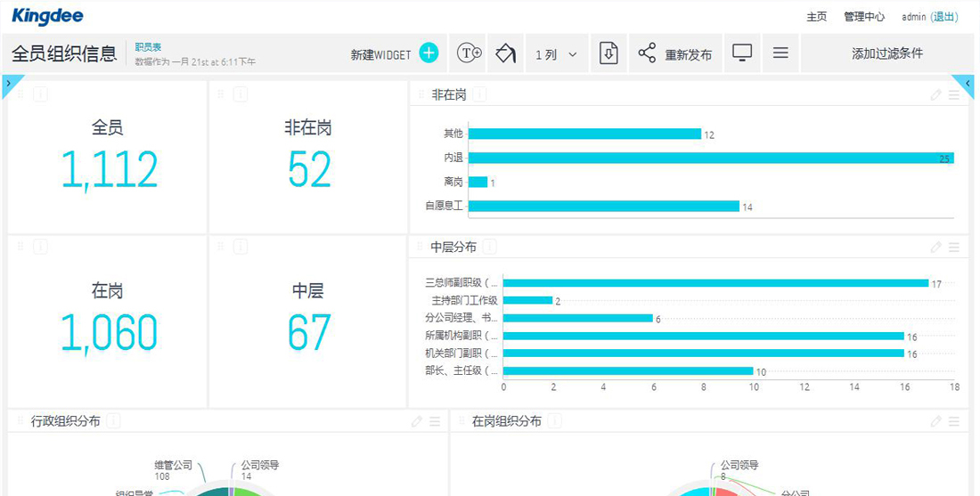Click the monitor preview icon
Screen dimensions: 980x496
pos(742,53)
